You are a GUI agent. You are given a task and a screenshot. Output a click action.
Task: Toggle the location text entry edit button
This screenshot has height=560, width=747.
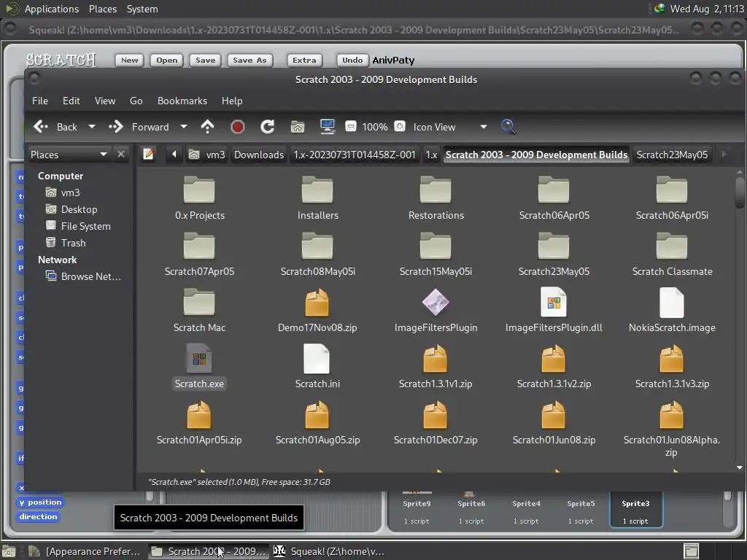click(149, 155)
